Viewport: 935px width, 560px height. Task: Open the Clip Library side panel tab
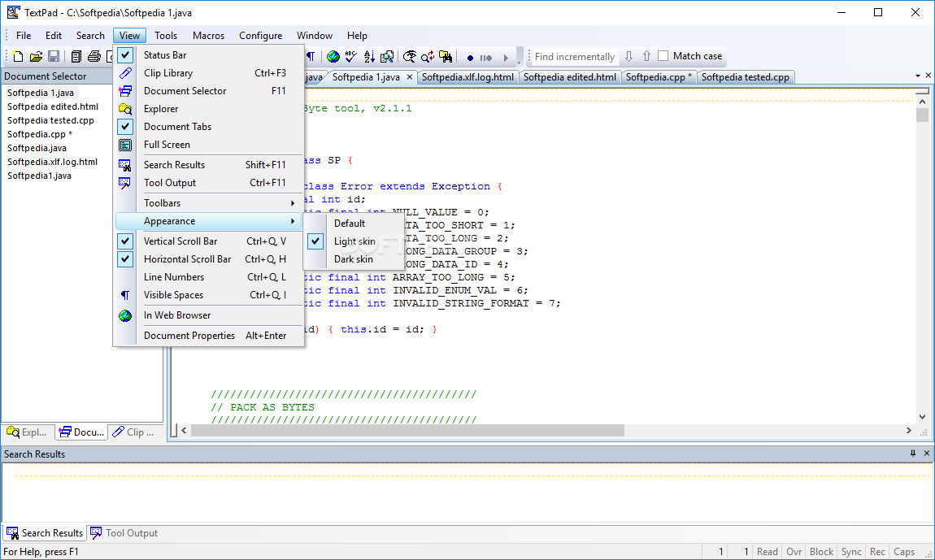click(133, 432)
